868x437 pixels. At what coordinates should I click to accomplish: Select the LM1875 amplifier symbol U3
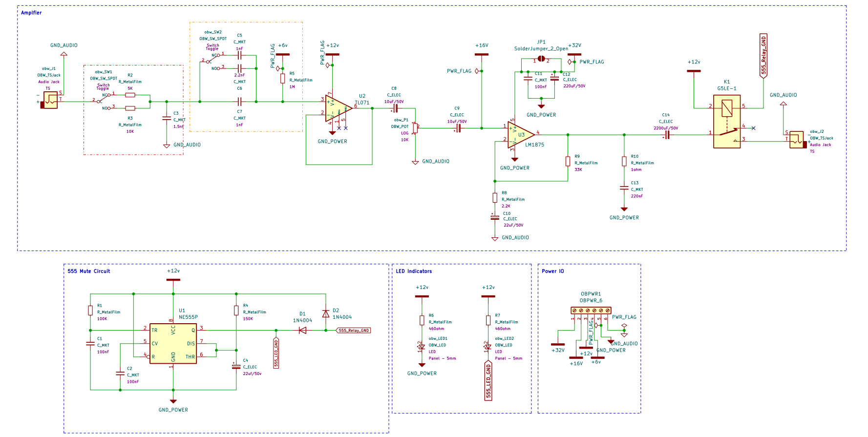pyautogui.click(x=521, y=135)
